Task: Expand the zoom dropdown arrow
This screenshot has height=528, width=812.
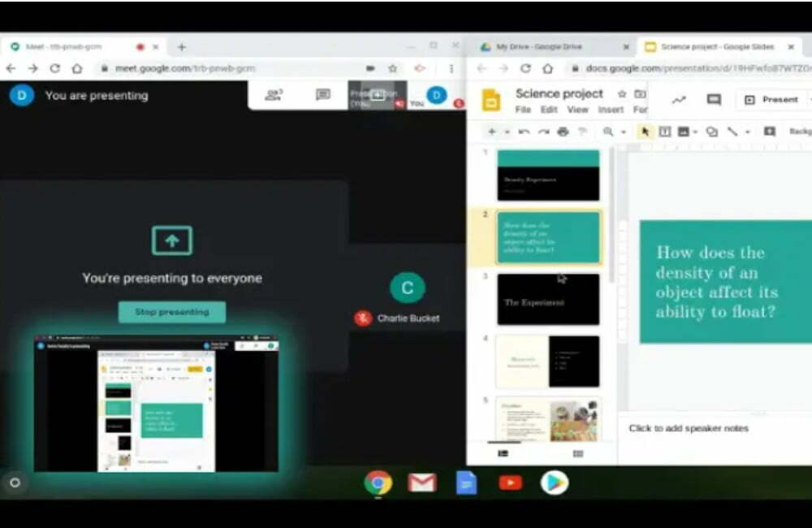Action: pos(623,132)
